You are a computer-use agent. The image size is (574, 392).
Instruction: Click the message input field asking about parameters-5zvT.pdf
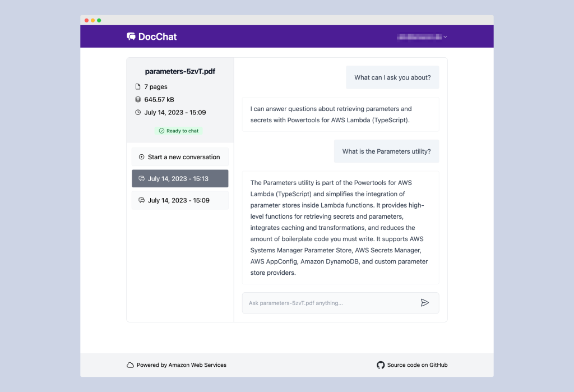(x=331, y=302)
